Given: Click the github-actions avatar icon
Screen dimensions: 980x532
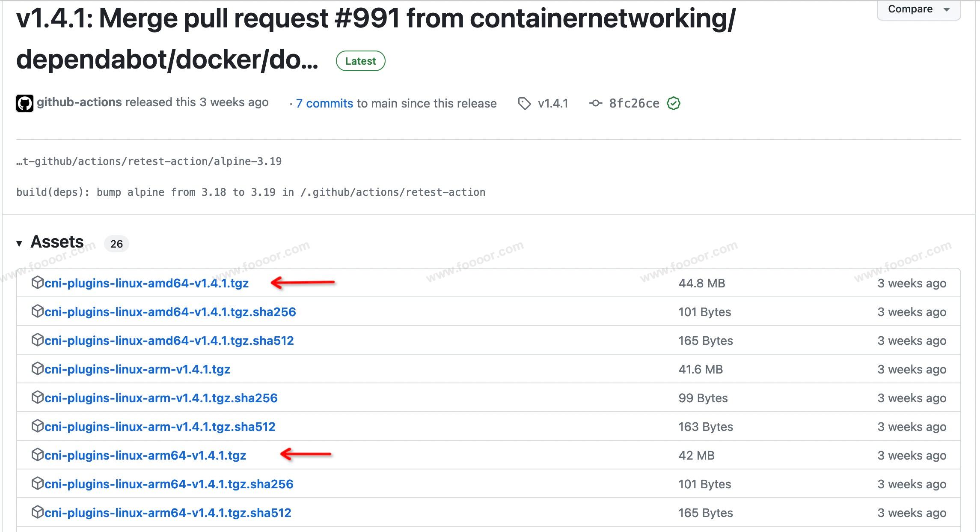Looking at the screenshot, I should pyautogui.click(x=25, y=103).
